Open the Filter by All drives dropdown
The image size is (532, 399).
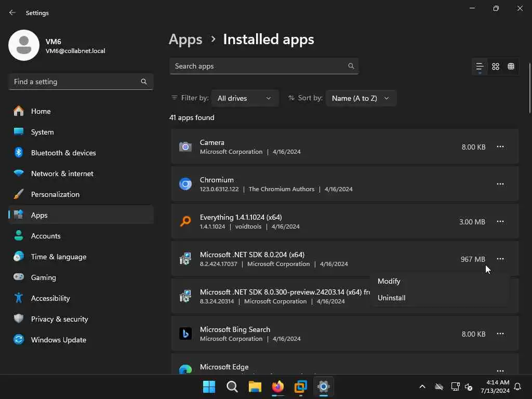(245, 98)
